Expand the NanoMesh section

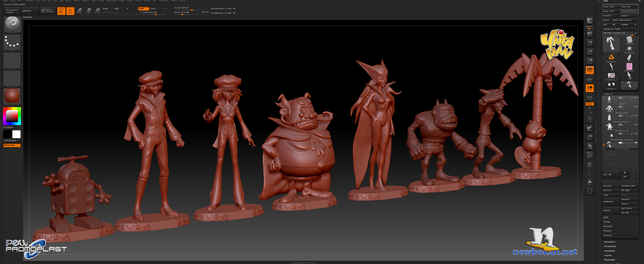click(609, 251)
